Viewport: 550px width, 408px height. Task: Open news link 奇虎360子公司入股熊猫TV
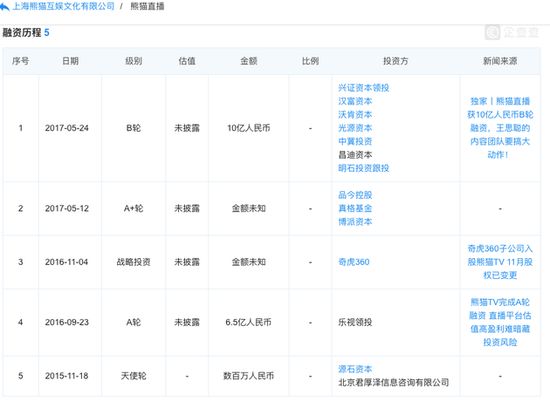tap(500, 262)
